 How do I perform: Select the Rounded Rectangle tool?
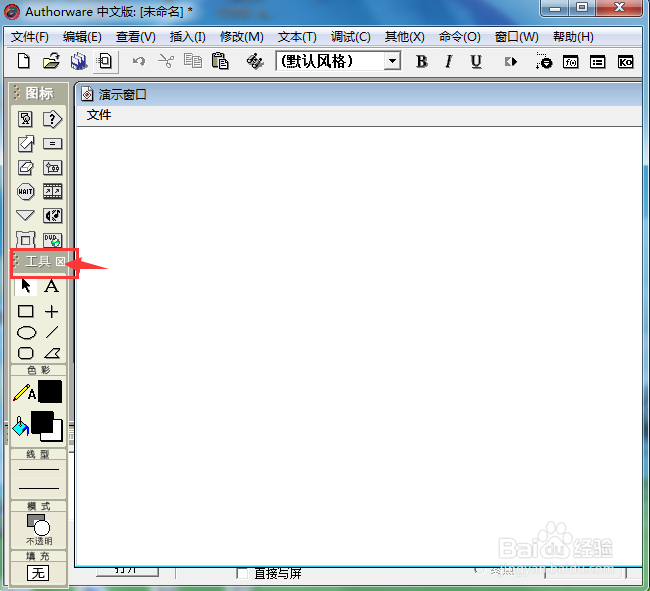26,353
